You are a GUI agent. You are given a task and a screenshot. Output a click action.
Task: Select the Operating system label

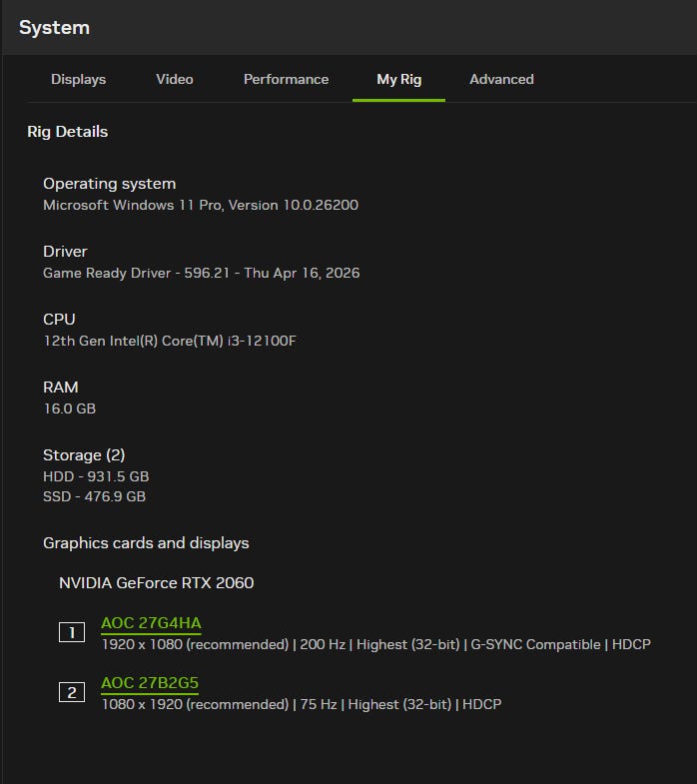110,184
